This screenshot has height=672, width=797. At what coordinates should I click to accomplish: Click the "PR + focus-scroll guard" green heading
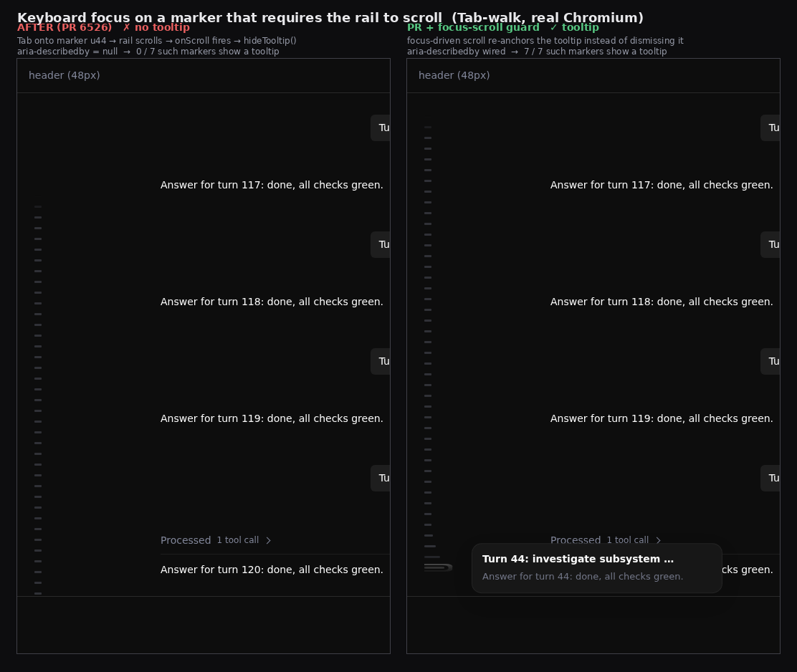pyautogui.click(x=473, y=27)
